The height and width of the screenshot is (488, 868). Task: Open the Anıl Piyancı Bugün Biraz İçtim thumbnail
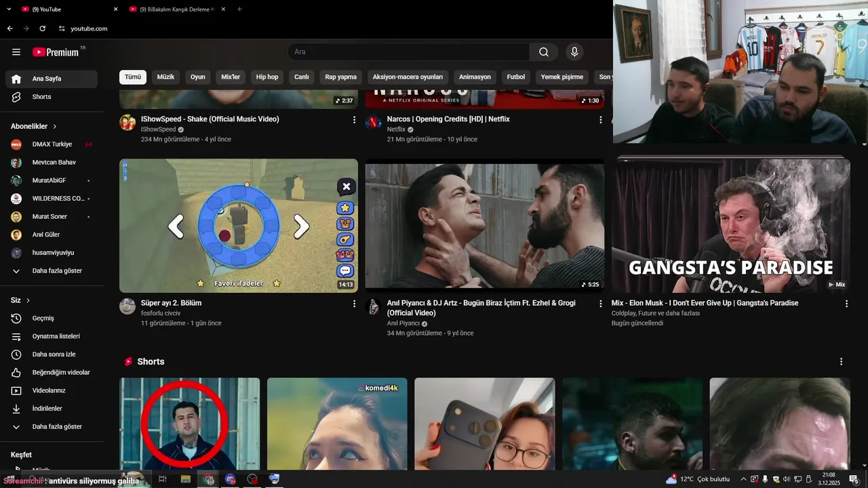(x=484, y=226)
